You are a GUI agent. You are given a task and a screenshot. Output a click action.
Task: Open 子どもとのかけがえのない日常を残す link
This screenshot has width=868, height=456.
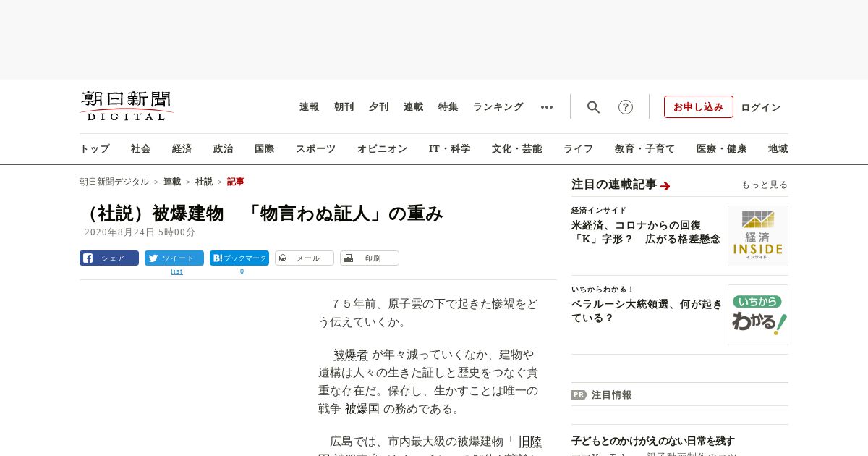[653, 441]
